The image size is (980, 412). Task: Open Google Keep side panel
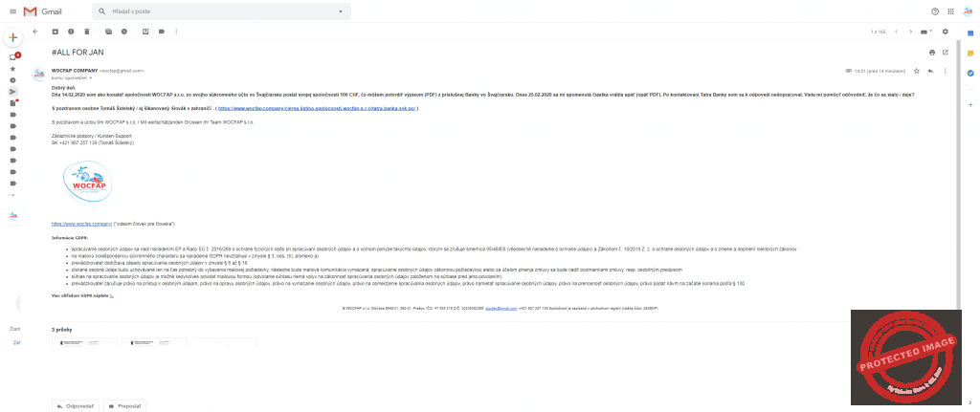pyautogui.click(x=970, y=54)
